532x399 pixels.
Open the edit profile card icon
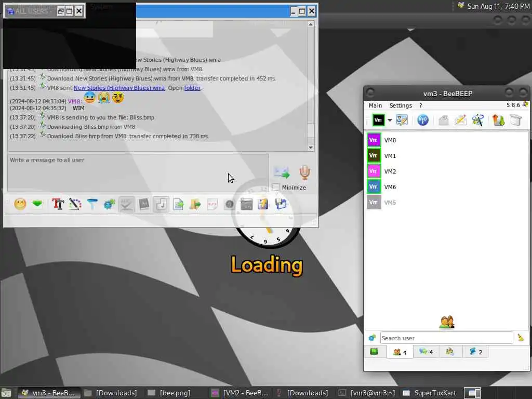coord(402,120)
